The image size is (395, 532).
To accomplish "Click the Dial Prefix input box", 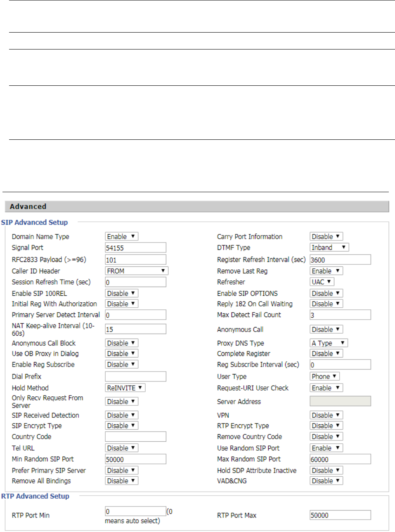I will [x=135, y=377].
